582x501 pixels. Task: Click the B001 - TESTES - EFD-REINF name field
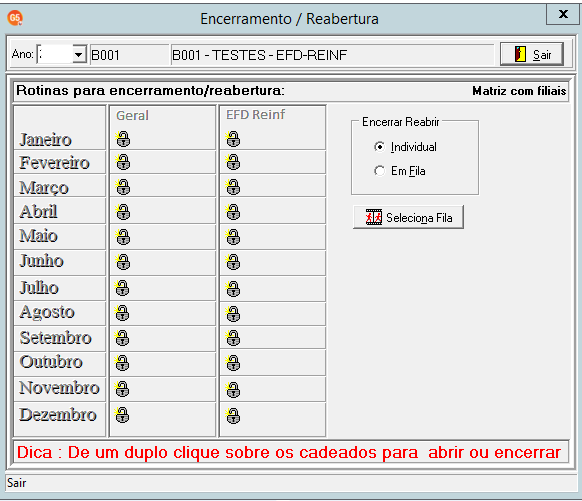pyautogui.click(x=332, y=55)
